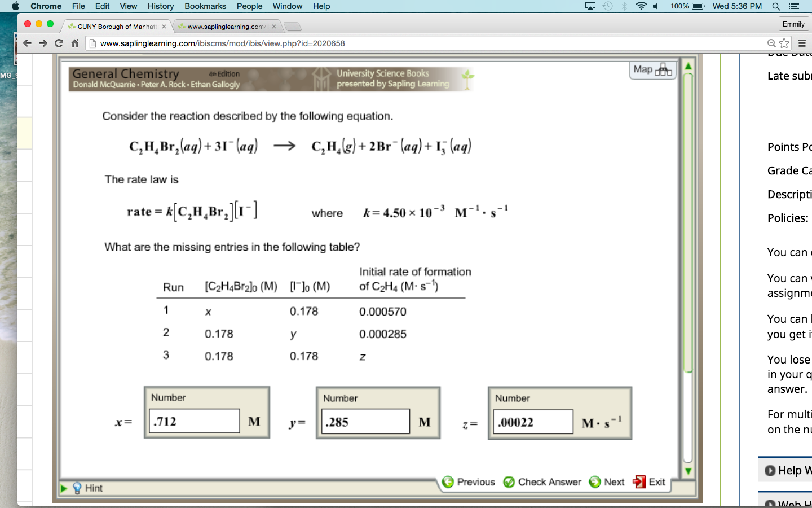Open the History menu
Screen dimensions: 812x508
[160, 6]
